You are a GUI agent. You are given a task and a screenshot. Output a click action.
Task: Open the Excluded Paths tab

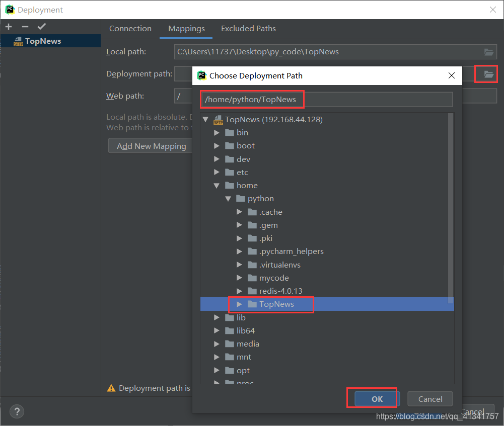(x=248, y=29)
